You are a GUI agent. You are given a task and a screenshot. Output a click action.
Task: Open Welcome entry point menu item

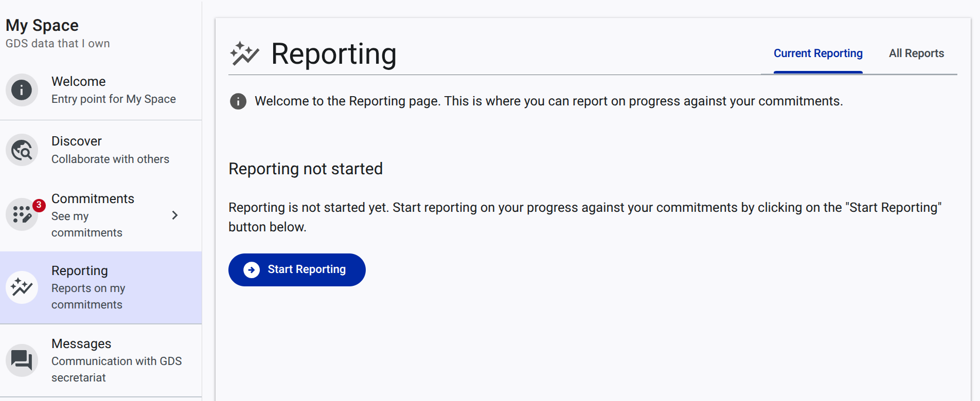click(x=101, y=90)
